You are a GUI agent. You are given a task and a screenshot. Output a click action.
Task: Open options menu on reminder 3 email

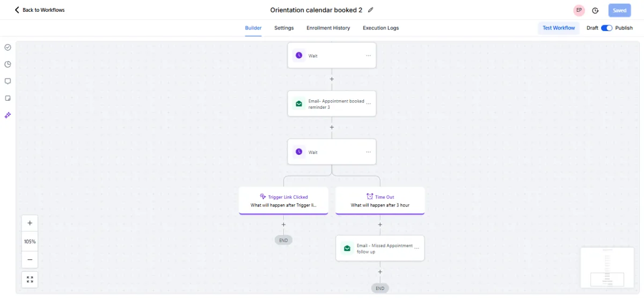368,104
